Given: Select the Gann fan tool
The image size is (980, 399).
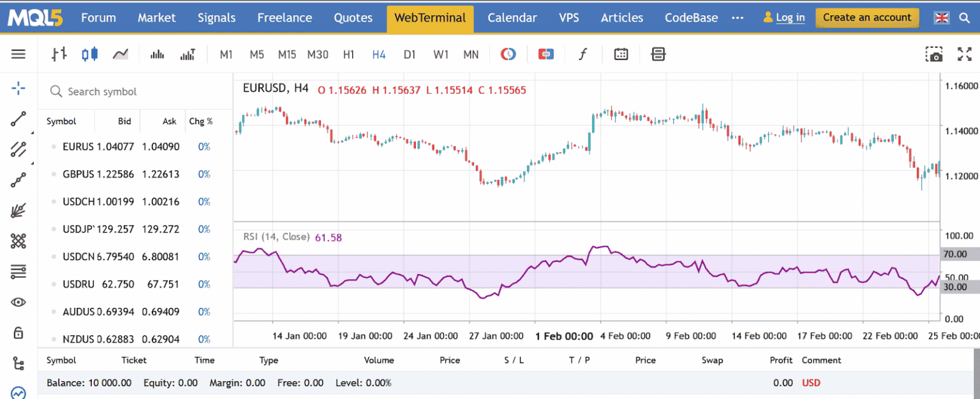Looking at the screenshot, I should 19,210.
